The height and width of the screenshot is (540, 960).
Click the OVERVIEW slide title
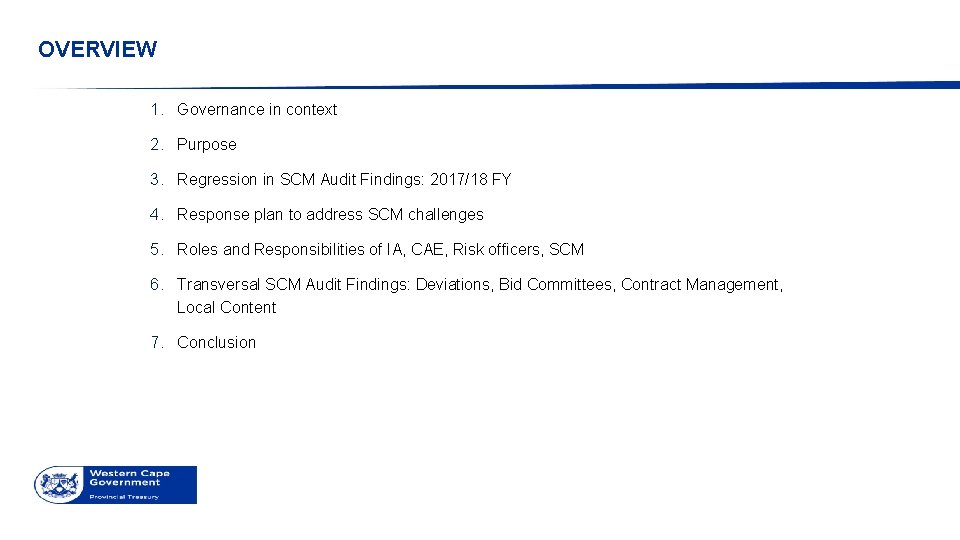coord(97,49)
